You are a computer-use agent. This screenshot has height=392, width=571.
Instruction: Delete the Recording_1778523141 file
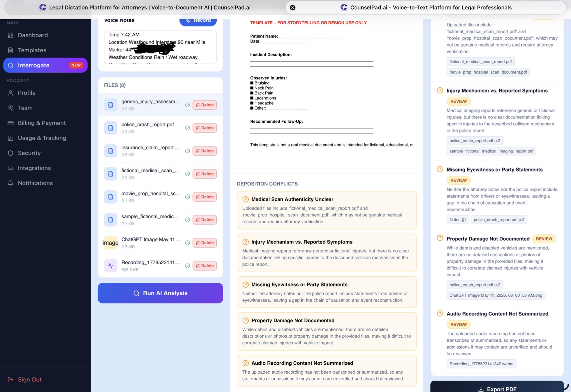click(205, 266)
